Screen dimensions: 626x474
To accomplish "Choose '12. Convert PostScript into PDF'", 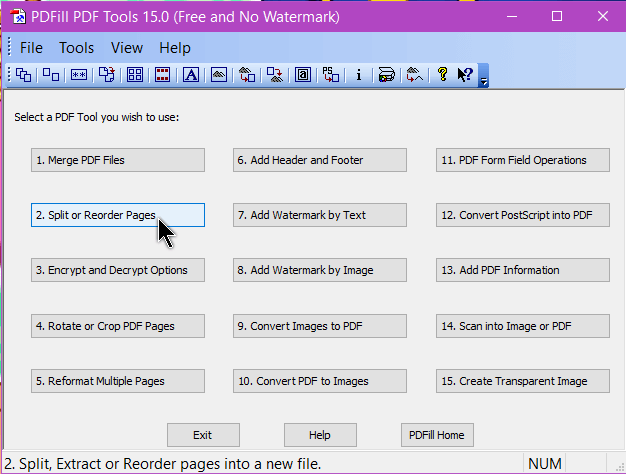I will coord(523,215).
